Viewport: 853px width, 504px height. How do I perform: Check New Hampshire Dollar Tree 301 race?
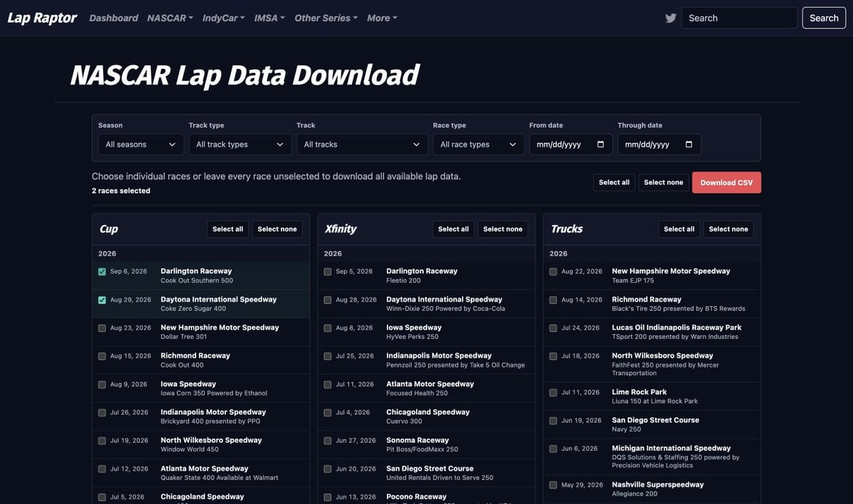102,328
